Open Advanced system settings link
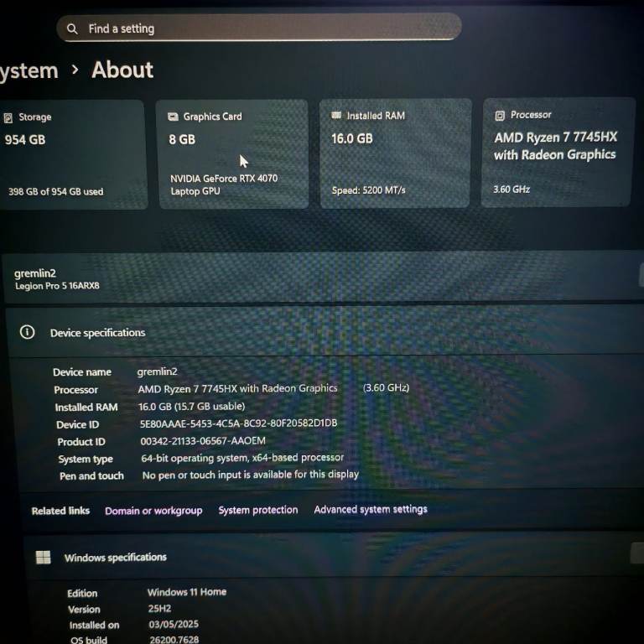The width and height of the screenshot is (644, 644). point(371,509)
